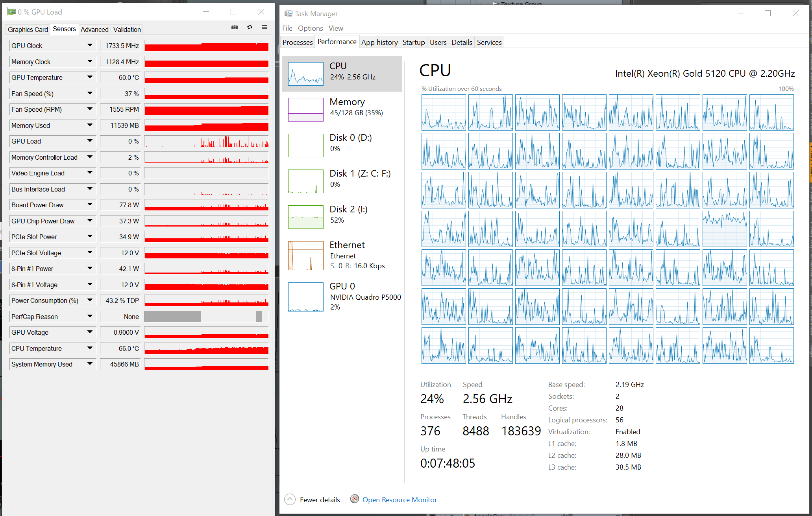
Task: Open the Board Power Draw dropdown
Action: [x=90, y=205]
